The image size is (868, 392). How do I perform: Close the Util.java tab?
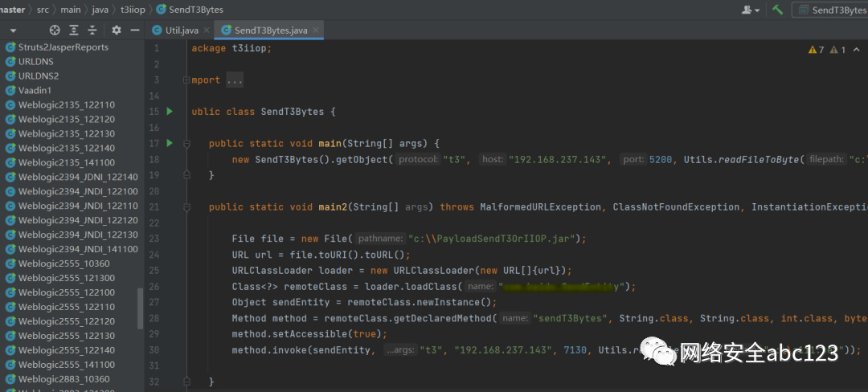pos(207,31)
